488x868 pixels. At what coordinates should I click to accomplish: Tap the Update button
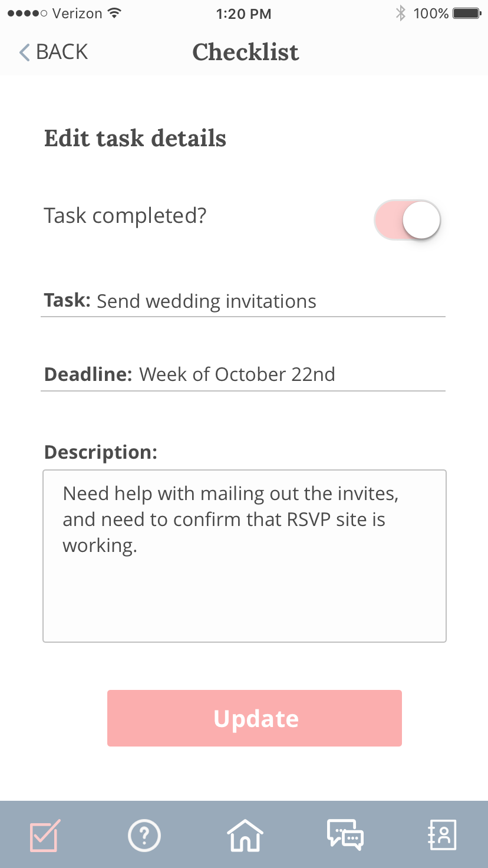point(255,718)
